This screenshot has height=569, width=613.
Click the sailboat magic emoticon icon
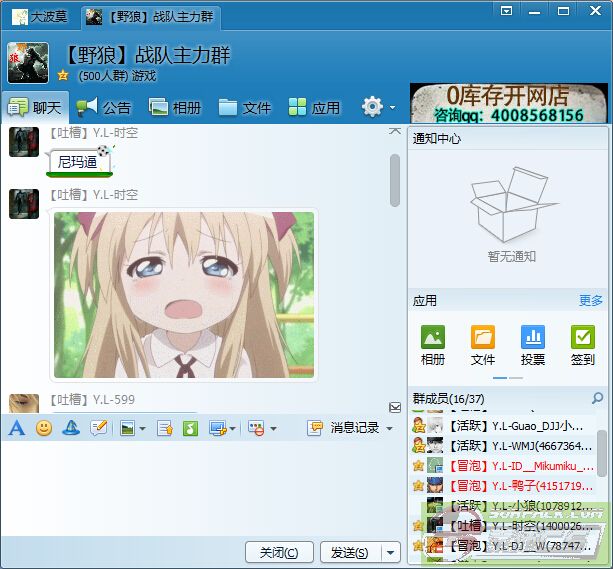coord(71,428)
